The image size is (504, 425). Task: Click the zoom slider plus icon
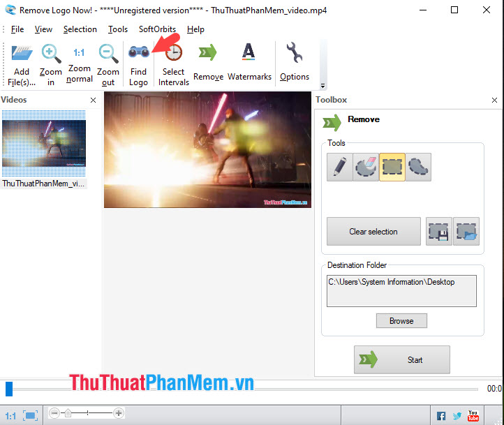click(x=119, y=413)
